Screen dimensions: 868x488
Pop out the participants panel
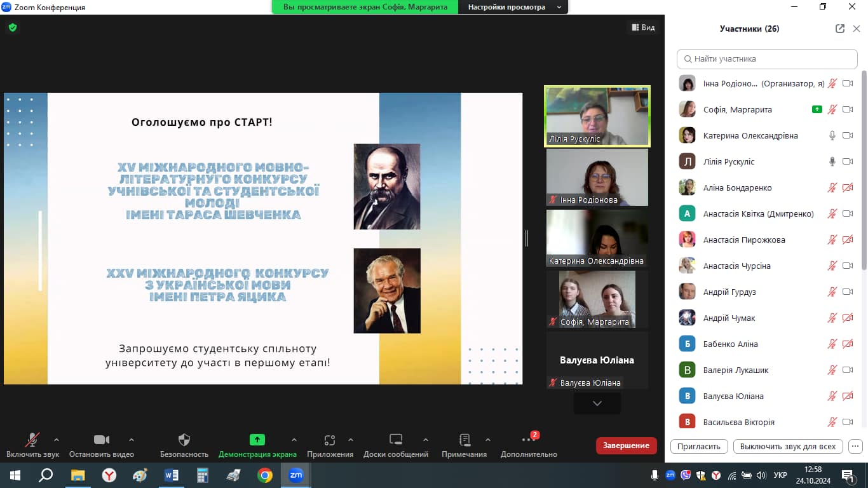click(840, 29)
